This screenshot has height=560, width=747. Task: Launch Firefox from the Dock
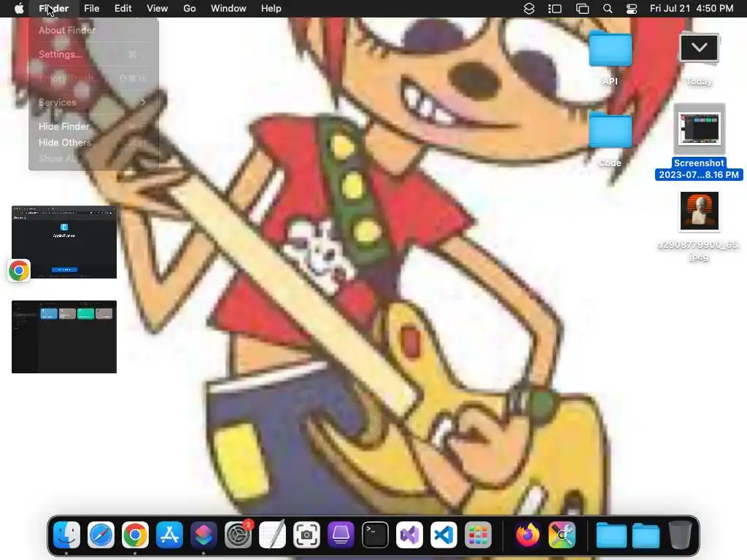[528, 534]
